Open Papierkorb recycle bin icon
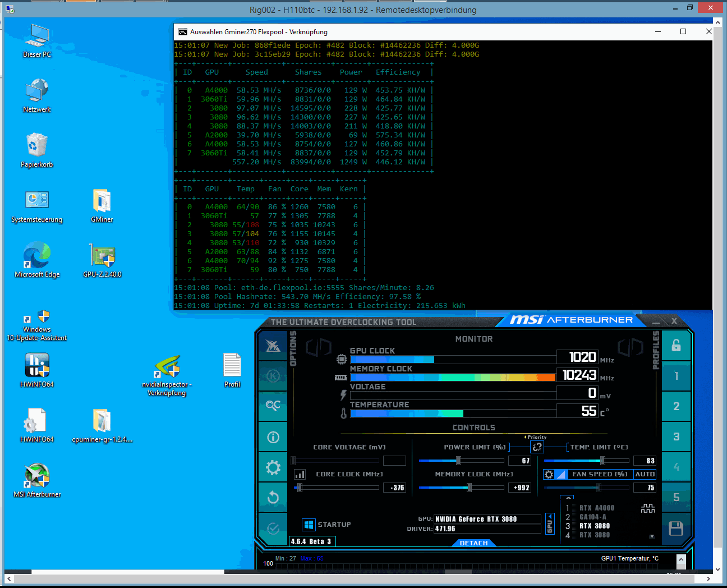This screenshot has width=727, height=588. click(x=37, y=150)
